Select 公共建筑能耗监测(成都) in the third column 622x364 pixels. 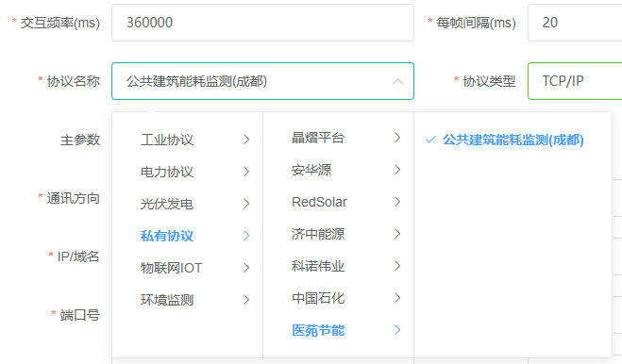[513, 140]
